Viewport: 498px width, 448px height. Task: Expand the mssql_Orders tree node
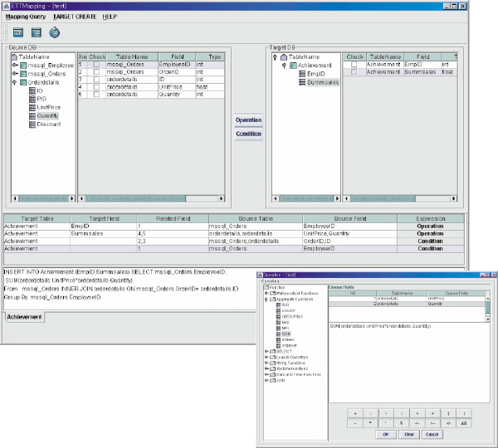pyautogui.click(x=15, y=74)
